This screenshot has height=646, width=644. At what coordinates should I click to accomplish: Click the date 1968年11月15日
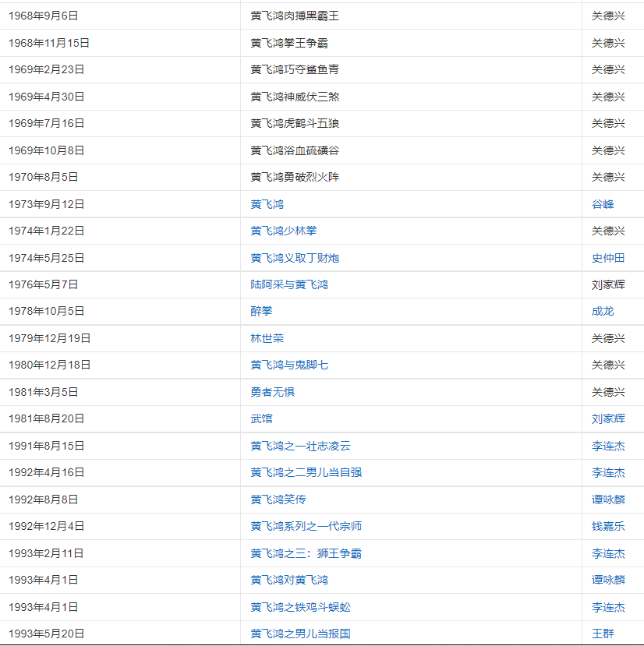pos(48,44)
